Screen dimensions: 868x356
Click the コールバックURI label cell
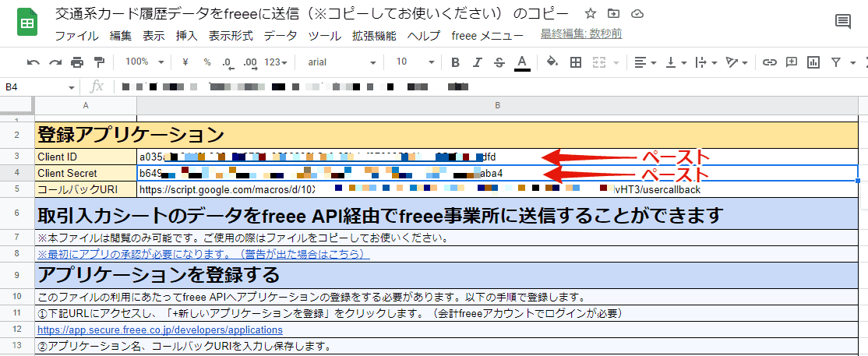85,190
